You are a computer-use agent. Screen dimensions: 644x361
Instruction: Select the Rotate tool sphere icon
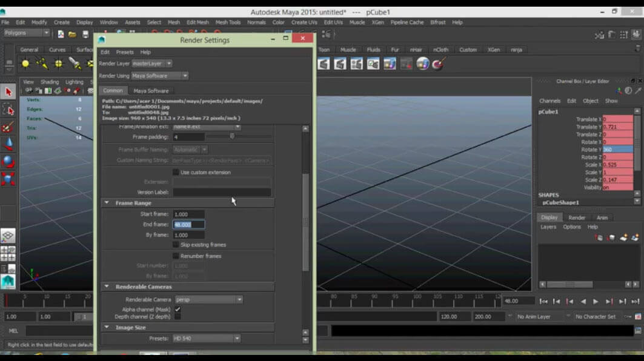click(8, 161)
